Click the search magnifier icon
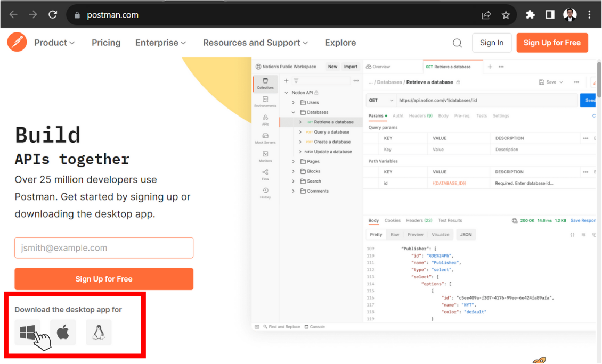 (x=457, y=43)
